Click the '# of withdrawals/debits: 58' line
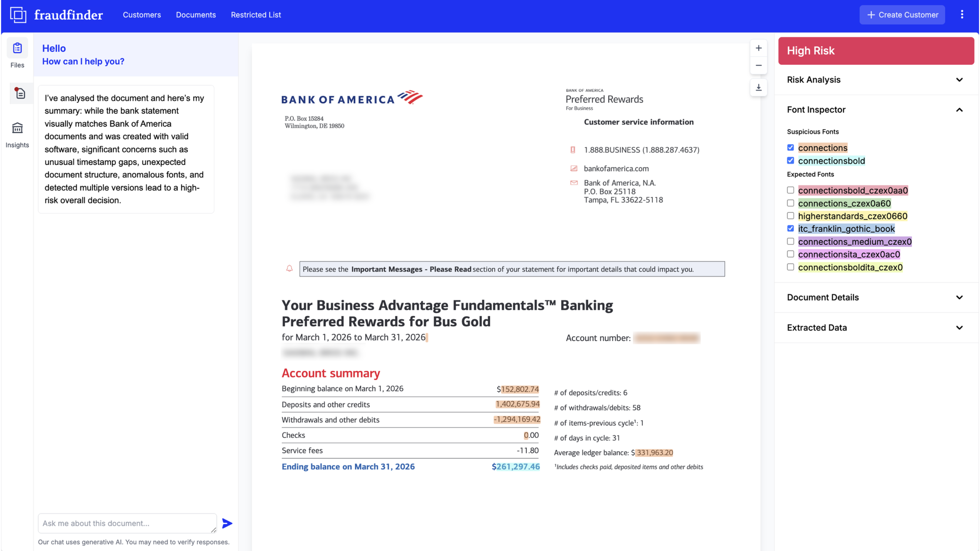The height and width of the screenshot is (551, 980). click(597, 408)
